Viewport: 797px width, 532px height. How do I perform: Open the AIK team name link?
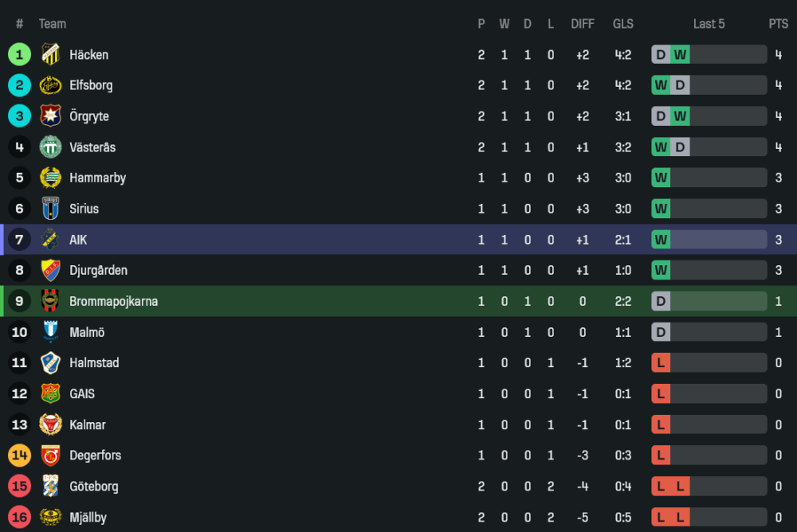[x=78, y=240]
